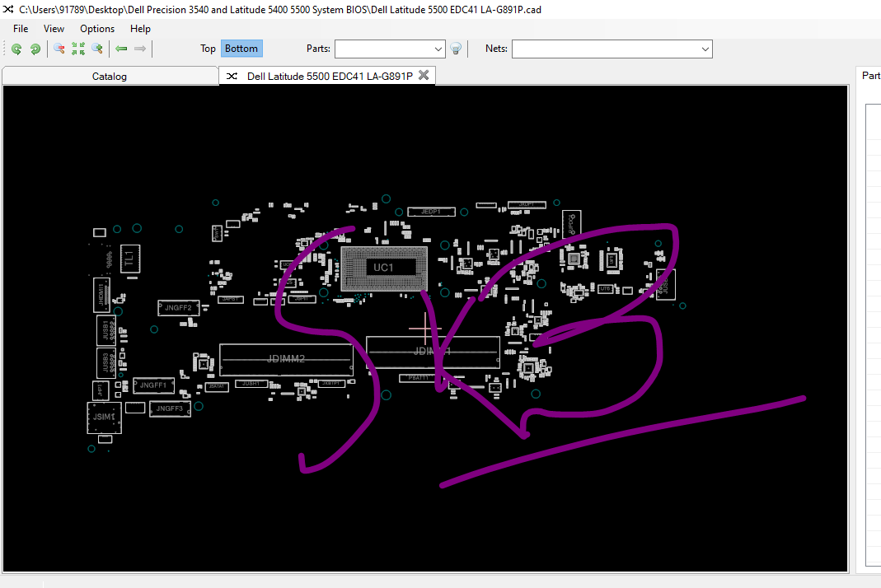881x588 pixels.
Task: Select the JNGFF2 connector
Action: [178, 308]
